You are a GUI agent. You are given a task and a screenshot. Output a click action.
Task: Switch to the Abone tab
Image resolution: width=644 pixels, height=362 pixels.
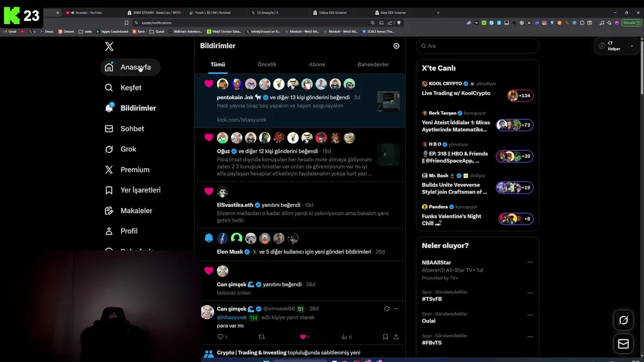click(x=317, y=64)
